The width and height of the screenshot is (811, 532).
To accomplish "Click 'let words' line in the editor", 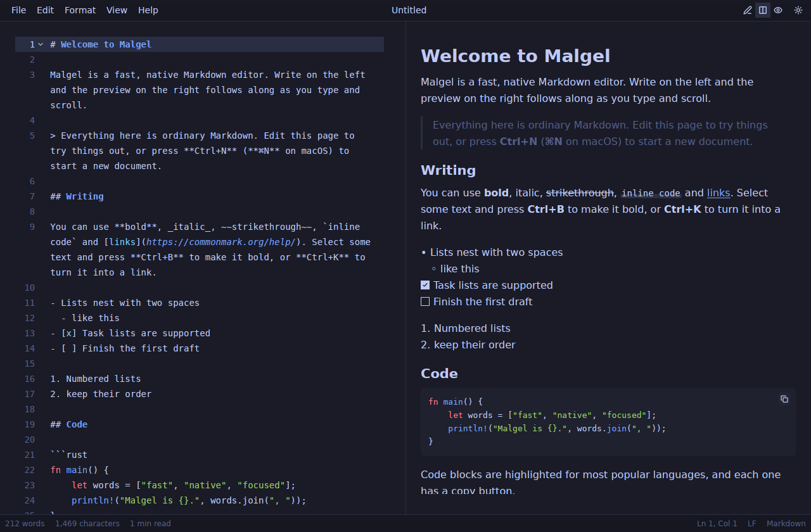I will (184, 485).
